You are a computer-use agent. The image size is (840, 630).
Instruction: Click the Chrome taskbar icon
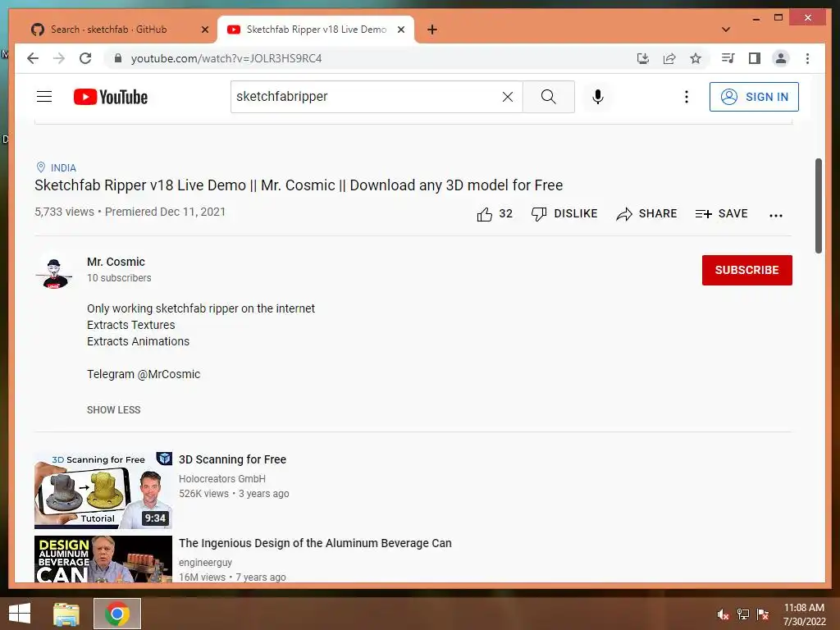coord(117,614)
